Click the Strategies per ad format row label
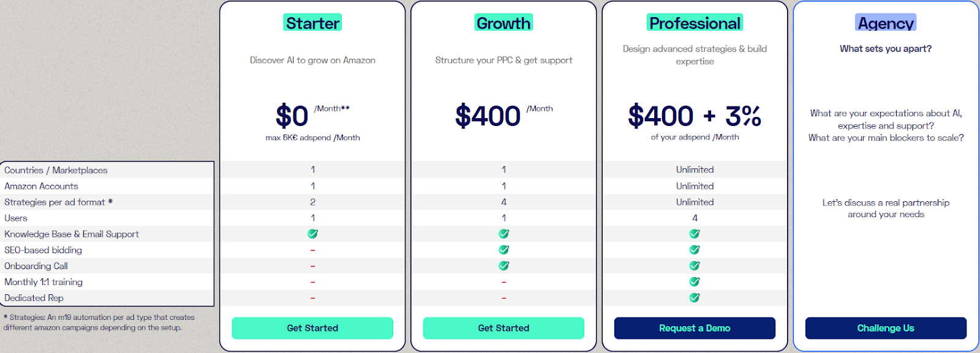The width and height of the screenshot is (980, 353). [x=58, y=202]
